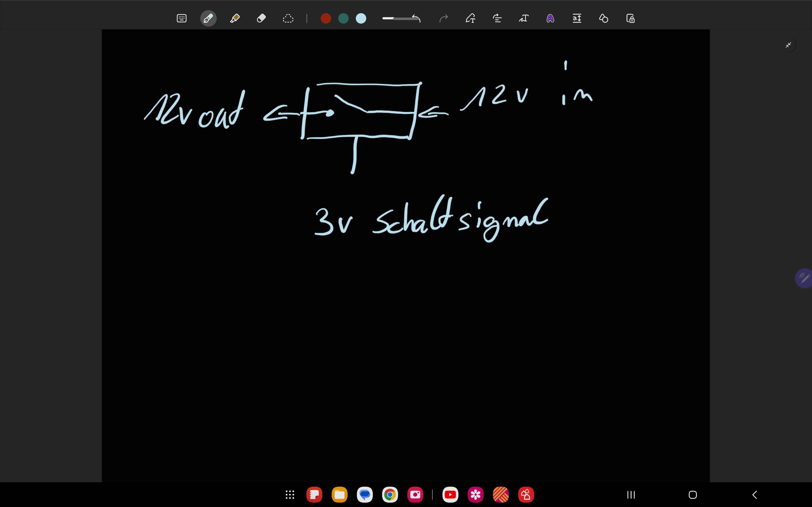Select the Highlighter tool

(x=235, y=18)
